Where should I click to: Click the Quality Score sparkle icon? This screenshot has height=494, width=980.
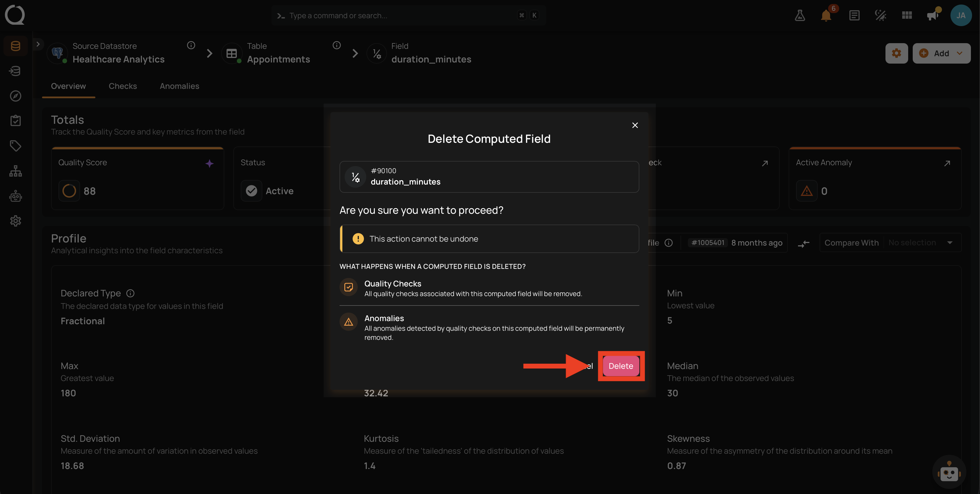coord(209,164)
